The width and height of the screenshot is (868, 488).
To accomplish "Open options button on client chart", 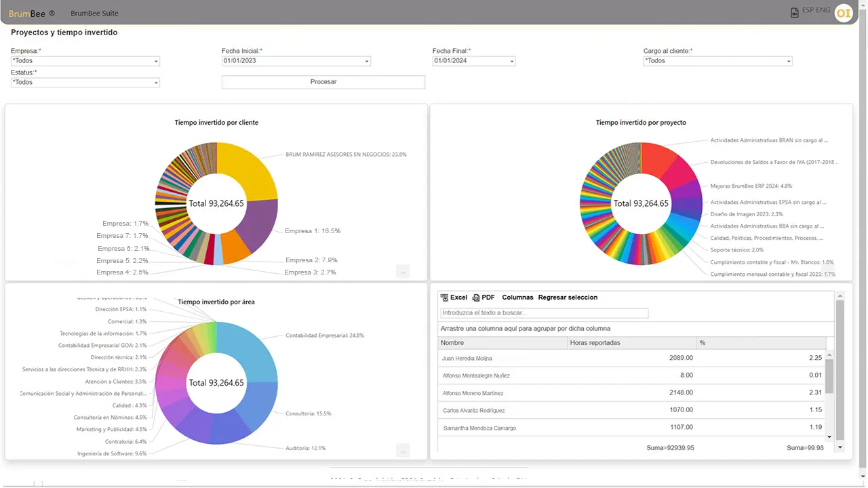I will [403, 272].
